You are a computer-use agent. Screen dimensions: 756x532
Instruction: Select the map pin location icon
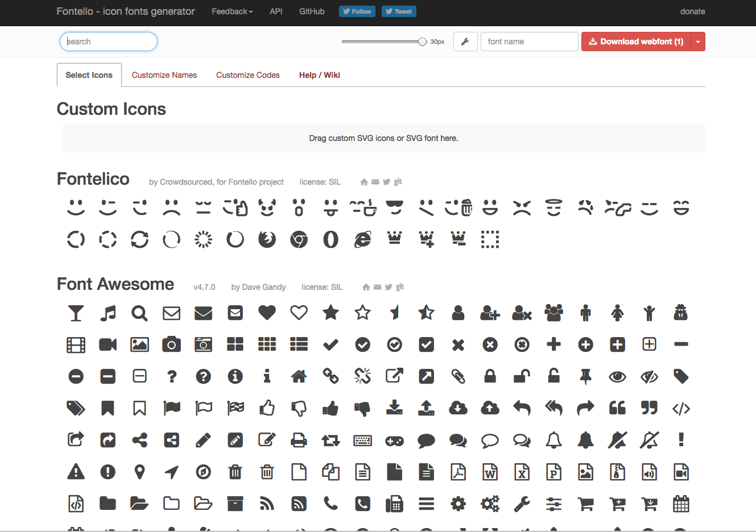point(139,472)
